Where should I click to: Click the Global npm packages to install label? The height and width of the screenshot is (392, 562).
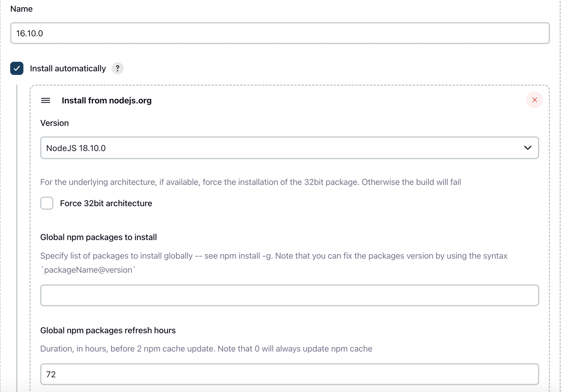98,237
